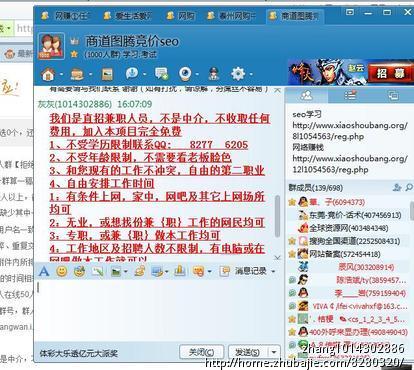The width and height of the screenshot is (414, 370).
Task: Open font options with the letter A icon
Action: click(x=44, y=271)
